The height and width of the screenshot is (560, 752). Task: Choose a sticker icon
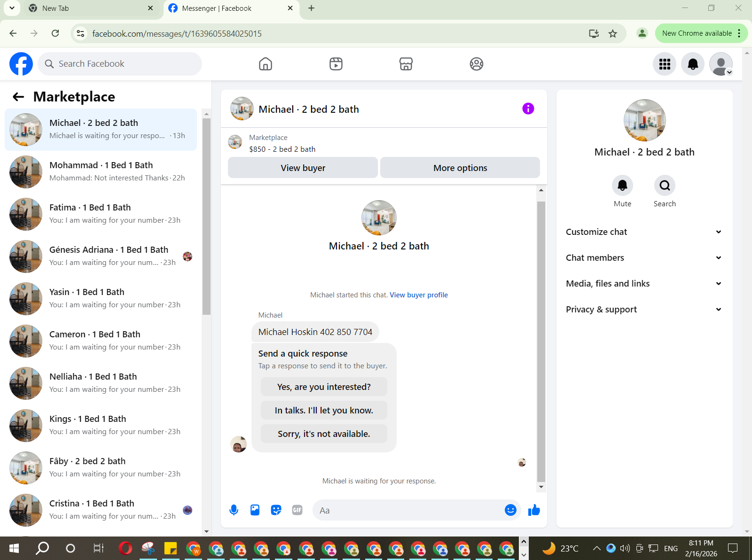276,510
